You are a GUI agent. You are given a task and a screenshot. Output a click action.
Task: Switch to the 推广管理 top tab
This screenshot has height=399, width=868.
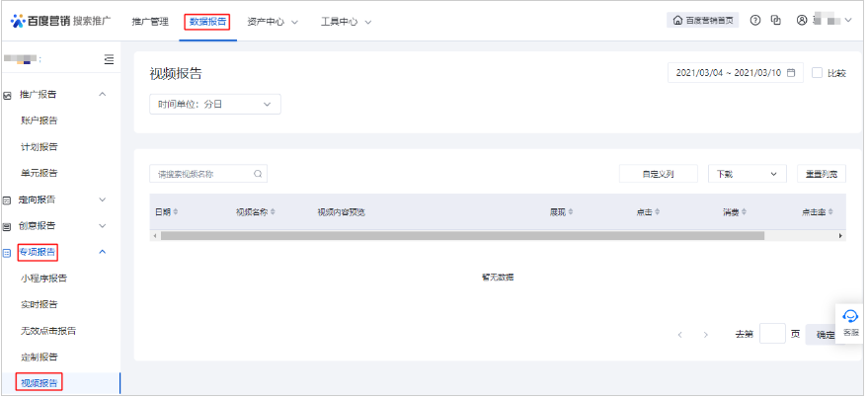tap(150, 22)
